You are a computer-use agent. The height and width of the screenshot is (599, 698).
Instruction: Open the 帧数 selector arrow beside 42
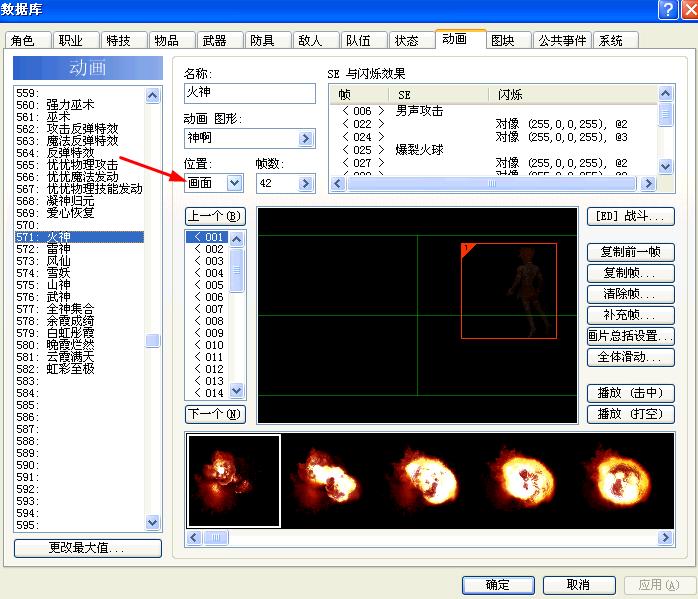305,183
